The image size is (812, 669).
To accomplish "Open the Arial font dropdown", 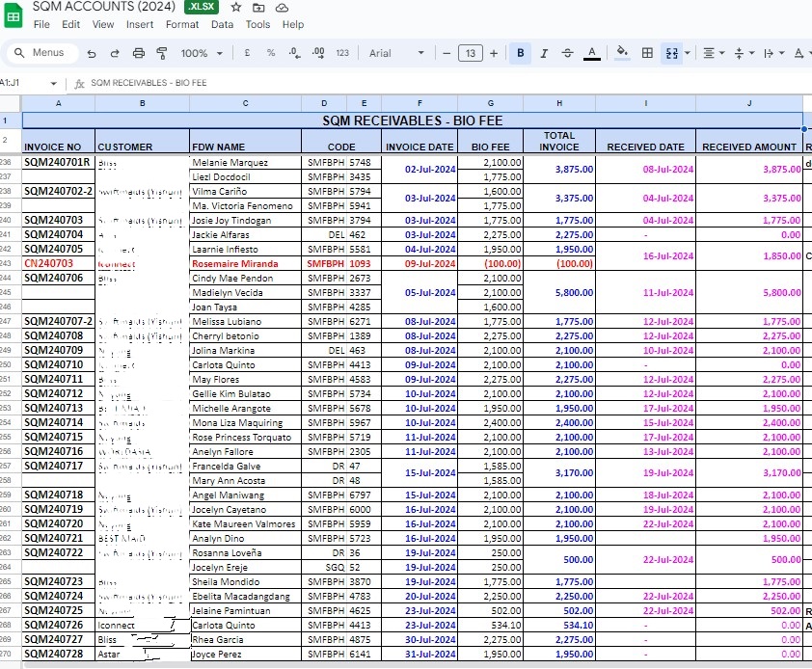I will click(396, 53).
